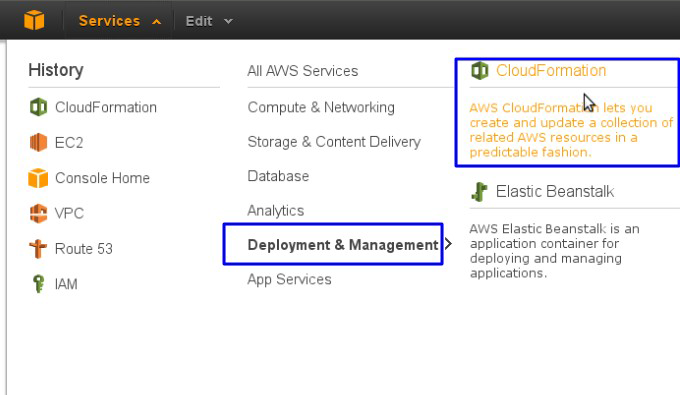
Task: Select the Database category
Action: tap(278, 176)
